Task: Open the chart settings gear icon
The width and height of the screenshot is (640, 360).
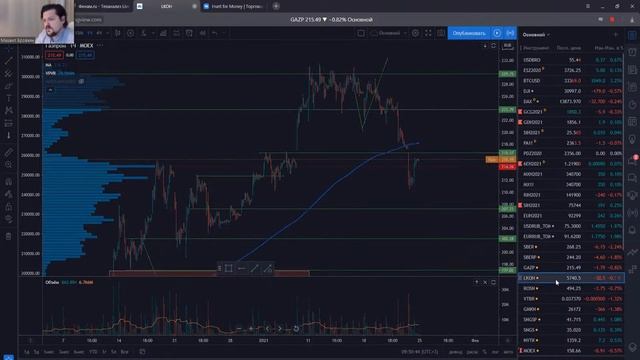Action: click(415, 33)
